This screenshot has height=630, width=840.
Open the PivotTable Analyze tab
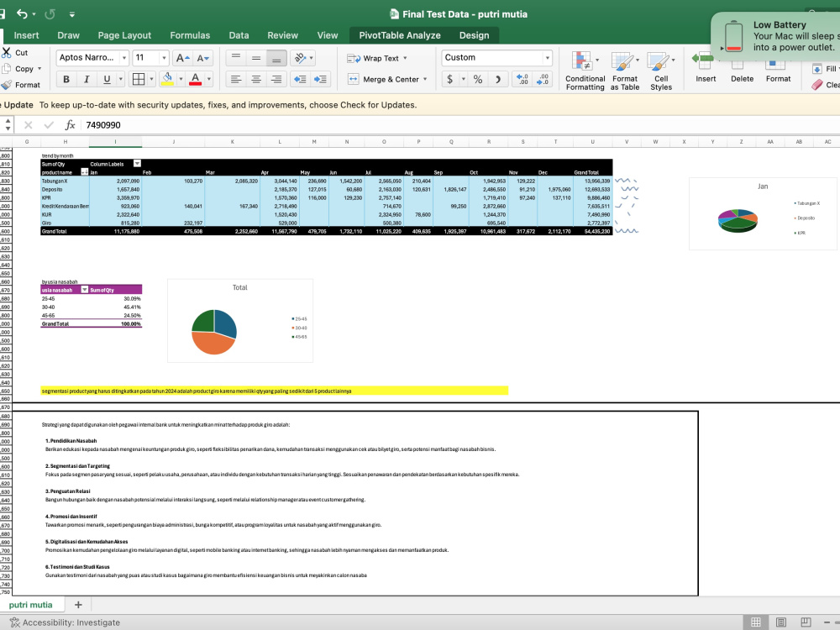400,35
